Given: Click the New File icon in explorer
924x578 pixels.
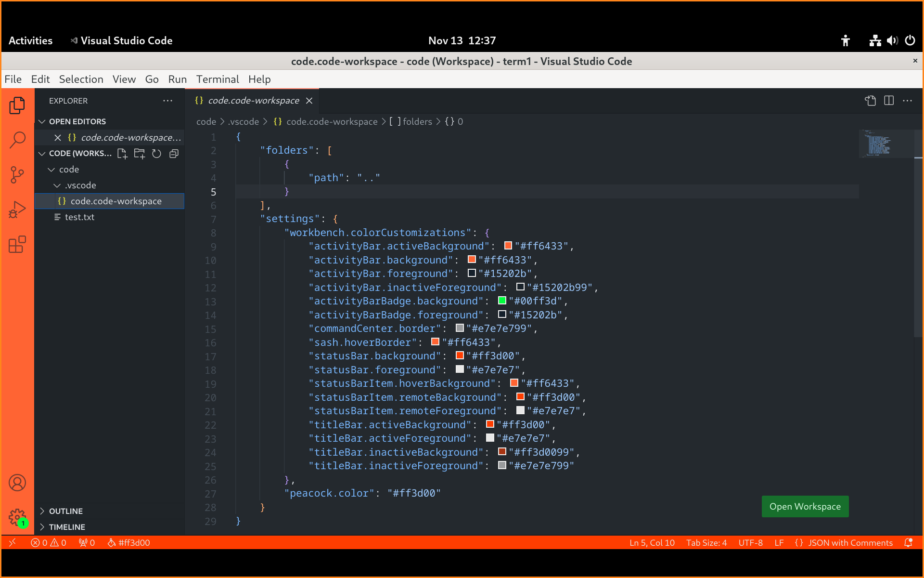Looking at the screenshot, I should (122, 154).
